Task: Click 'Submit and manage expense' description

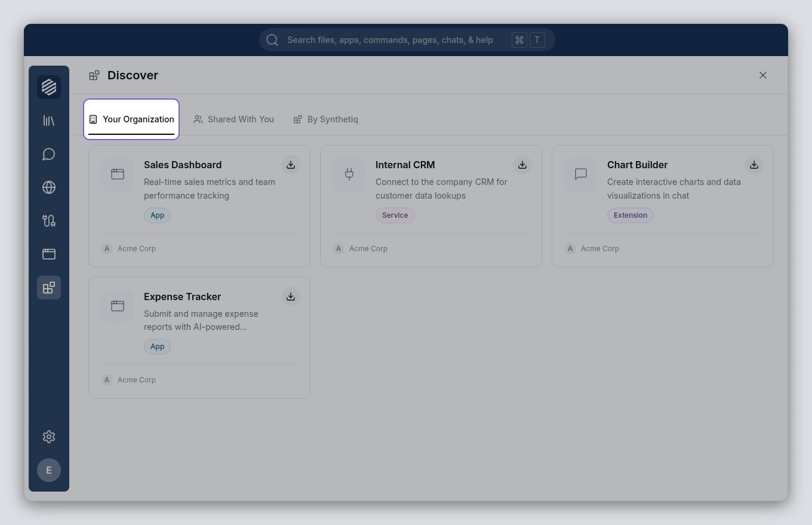Action: 201,320
